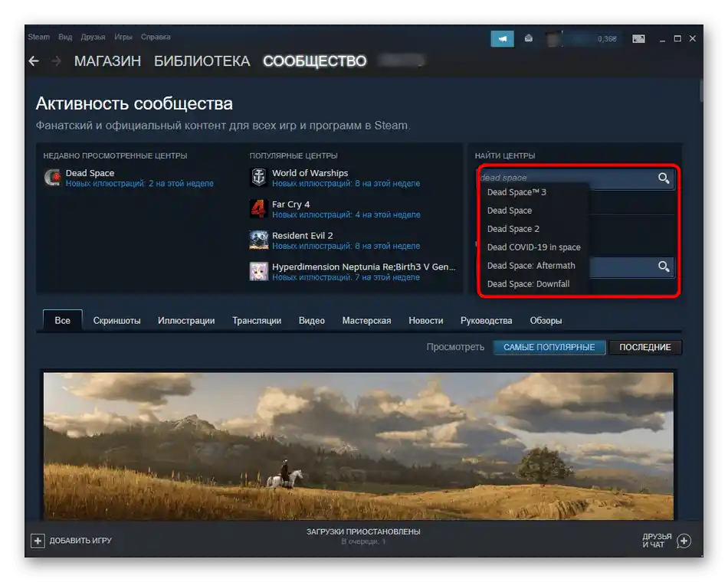The width and height of the screenshot is (728, 582).
Task: Open recently viewed Dead Space hub link
Action: (x=90, y=173)
